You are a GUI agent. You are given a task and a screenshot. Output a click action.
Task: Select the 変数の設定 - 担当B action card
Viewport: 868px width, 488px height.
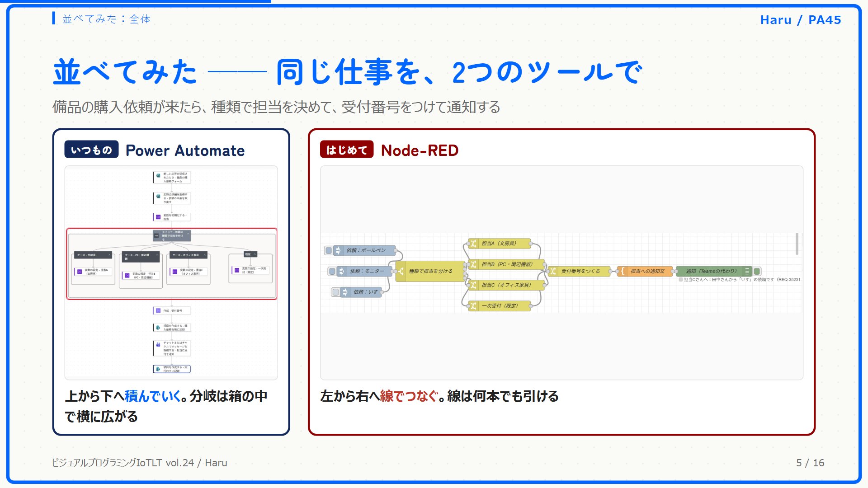[x=141, y=275]
